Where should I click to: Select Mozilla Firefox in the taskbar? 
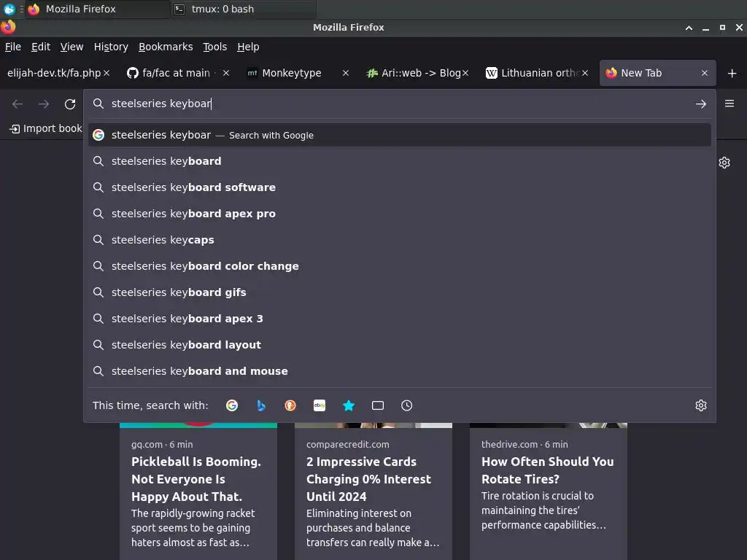tap(98, 9)
